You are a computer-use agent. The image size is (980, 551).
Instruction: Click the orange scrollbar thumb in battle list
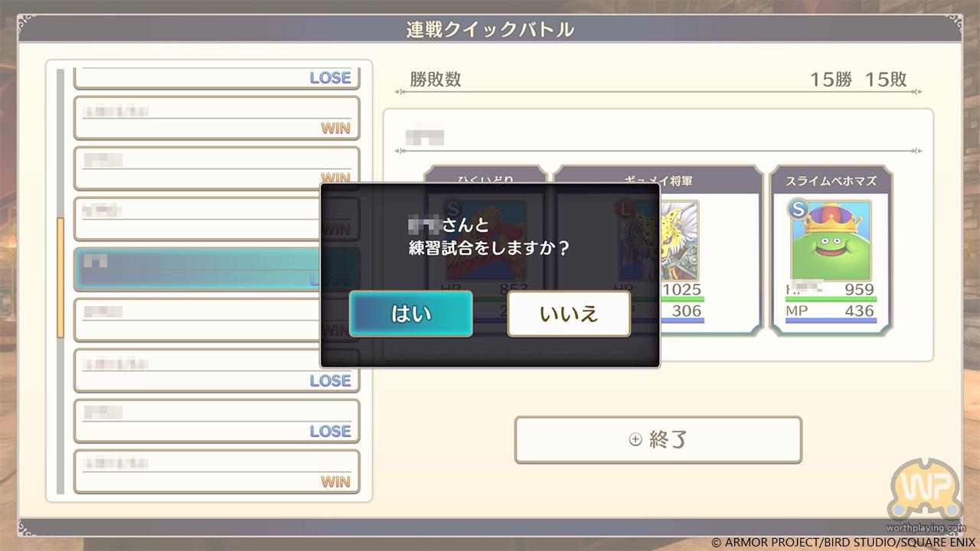pos(60,278)
